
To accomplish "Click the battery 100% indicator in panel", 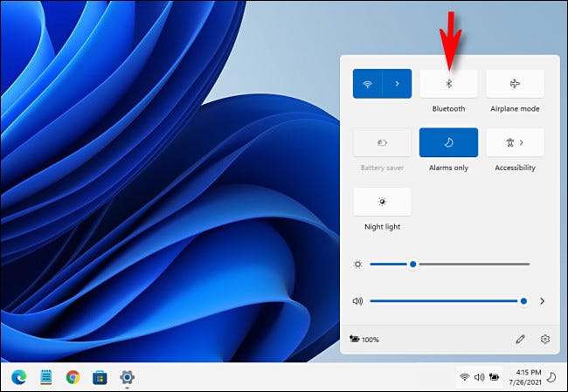I will pyautogui.click(x=364, y=340).
